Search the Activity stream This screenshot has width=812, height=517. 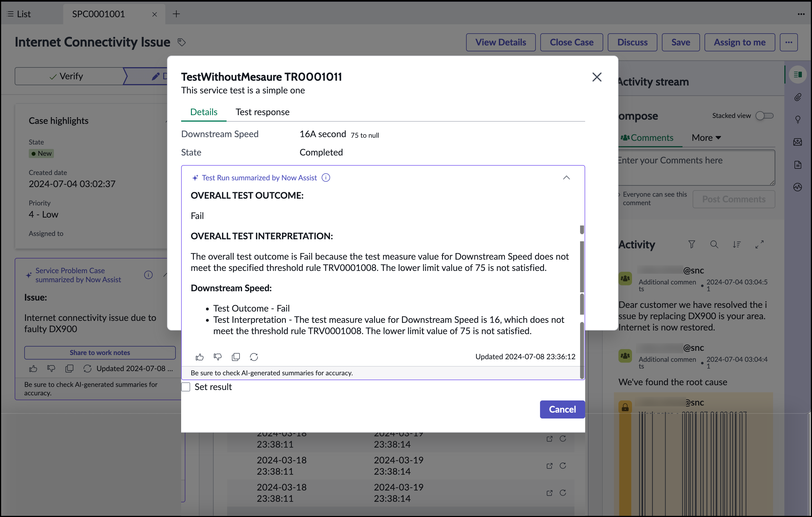pyautogui.click(x=714, y=244)
